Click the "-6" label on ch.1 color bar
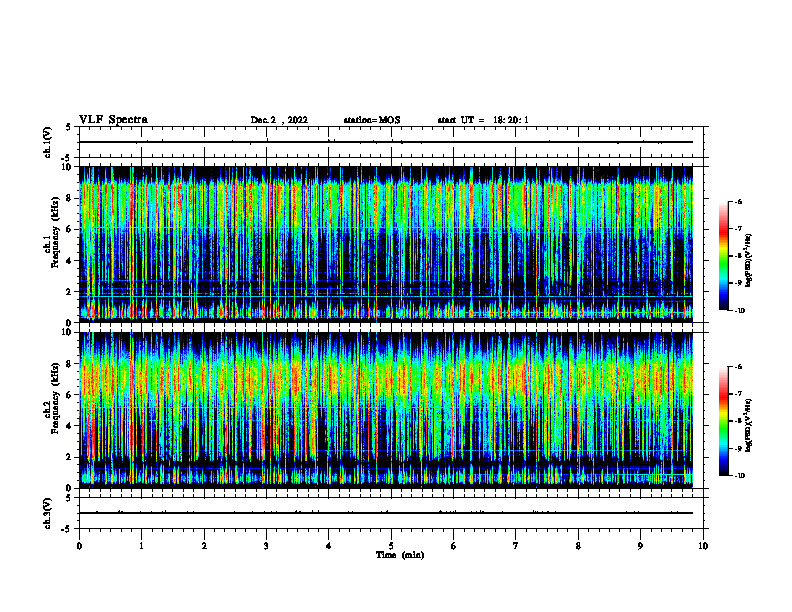Viewport: 792px width, 612px height. click(738, 202)
